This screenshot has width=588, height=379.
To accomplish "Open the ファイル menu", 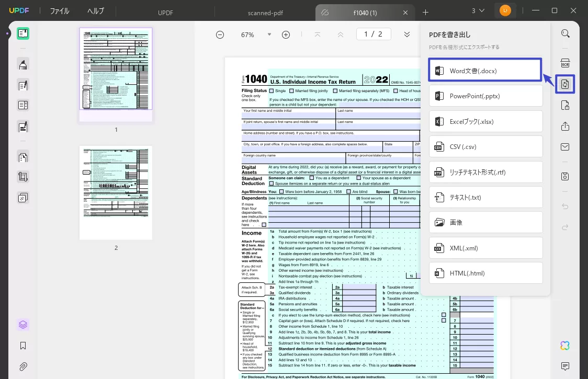I will pos(60,11).
